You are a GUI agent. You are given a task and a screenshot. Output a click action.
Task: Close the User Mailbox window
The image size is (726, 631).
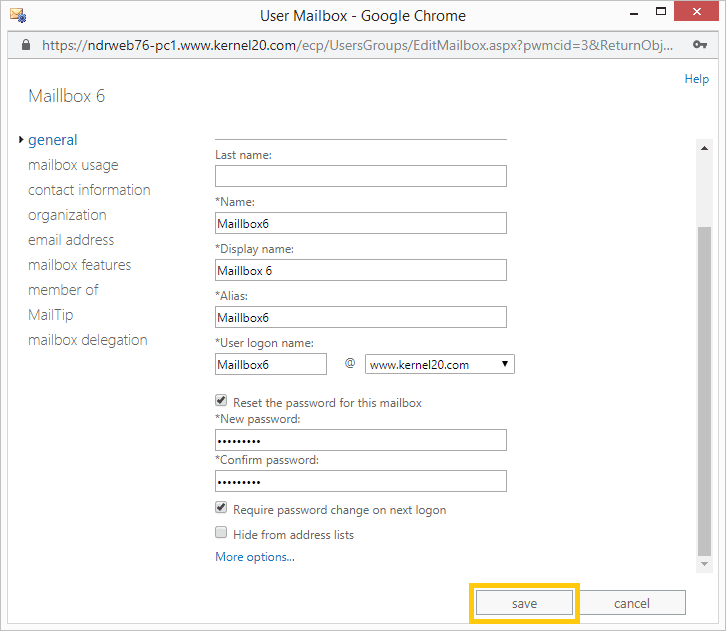click(696, 12)
